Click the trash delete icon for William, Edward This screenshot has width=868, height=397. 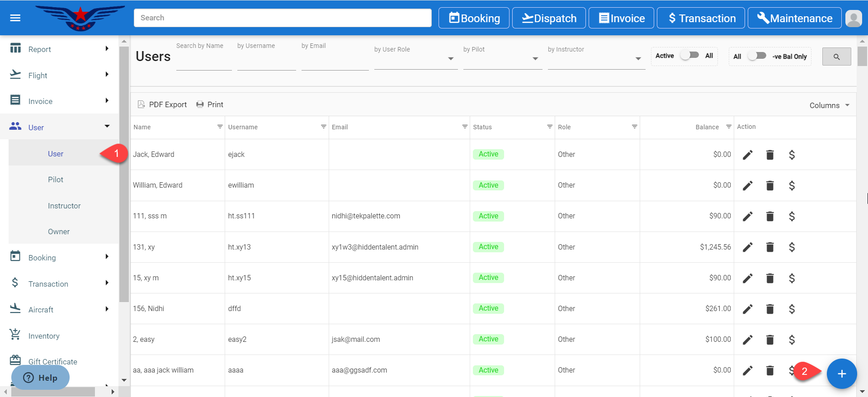tap(770, 186)
